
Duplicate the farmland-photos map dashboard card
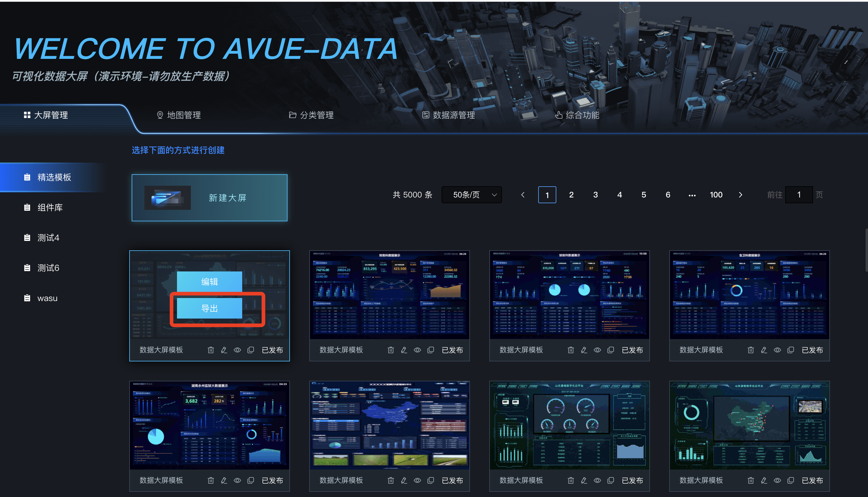pyautogui.click(x=431, y=480)
